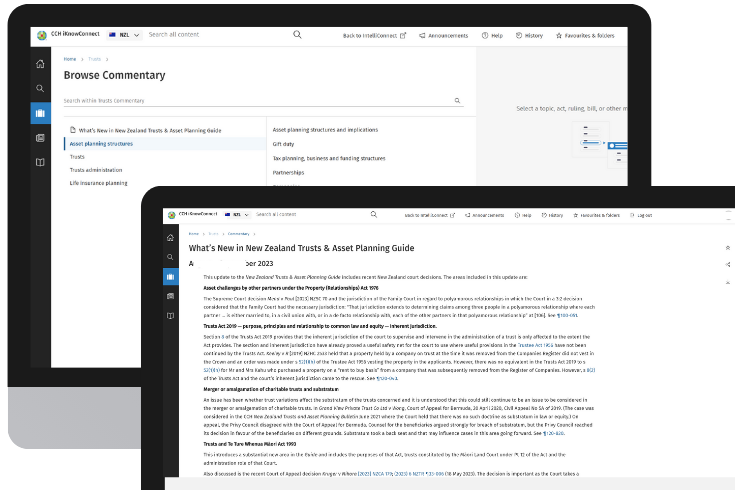Open the Gift duty subtopic
This screenshot has width=735, height=490.
(284, 144)
